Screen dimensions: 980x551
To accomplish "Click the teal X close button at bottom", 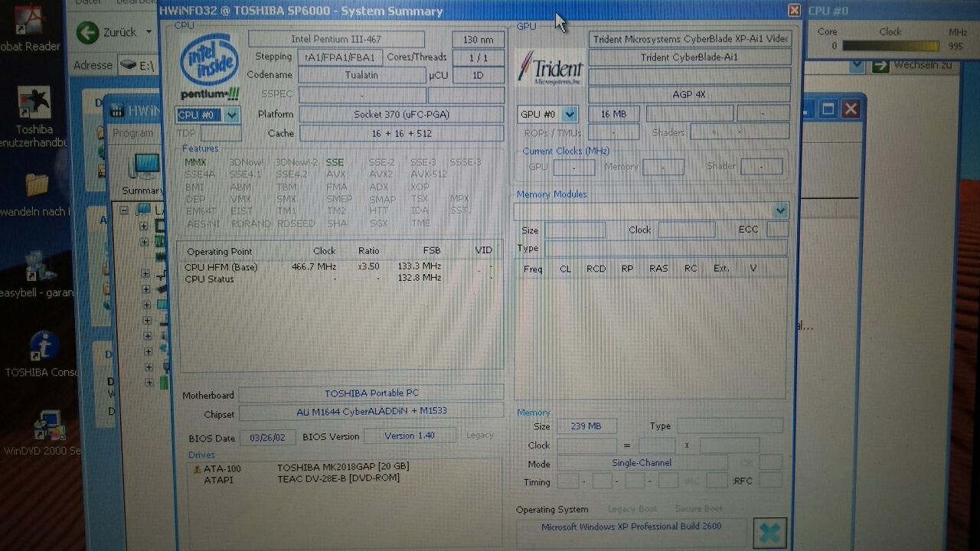I will 769,533.
